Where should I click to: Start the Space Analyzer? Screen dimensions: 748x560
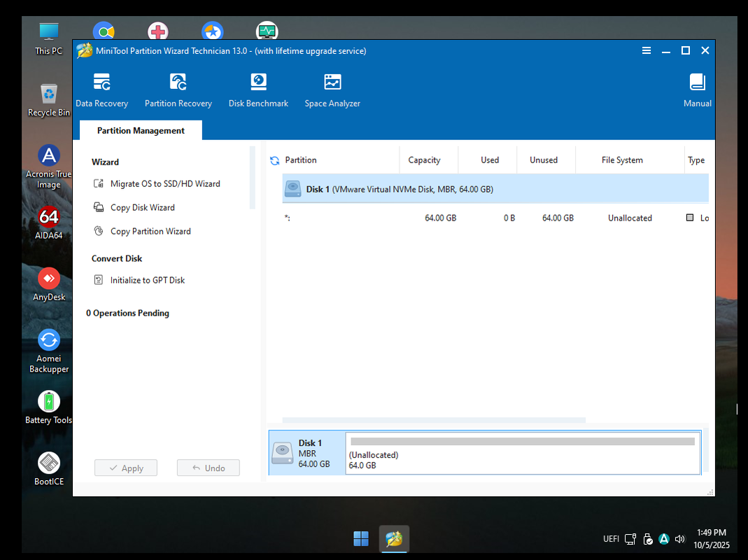(332, 90)
